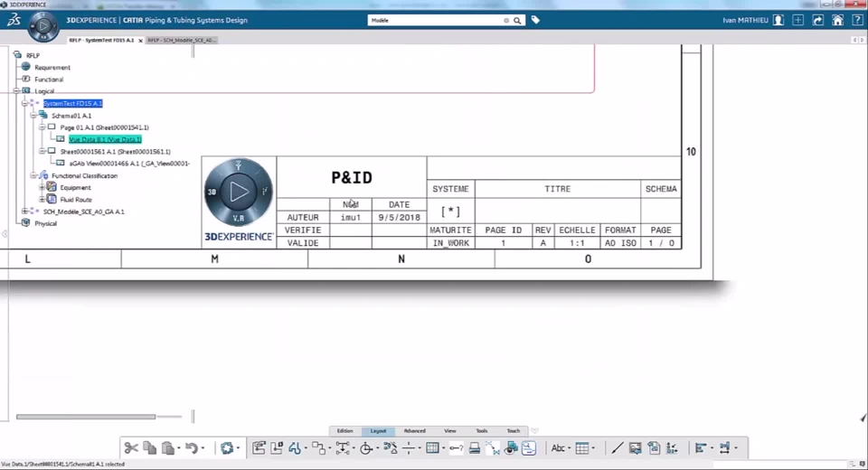Select the Abc text tool
Image resolution: width=868 pixels, height=470 pixels.
pyautogui.click(x=558, y=448)
